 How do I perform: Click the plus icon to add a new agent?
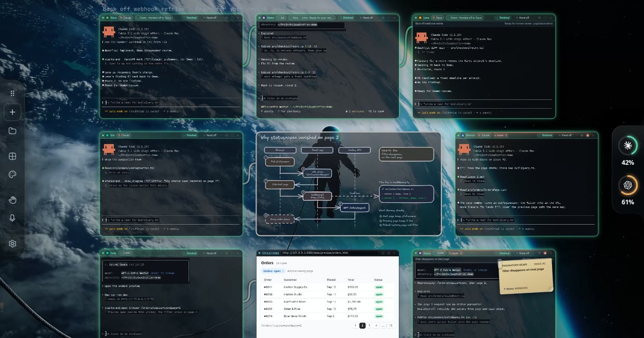[12, 112]
